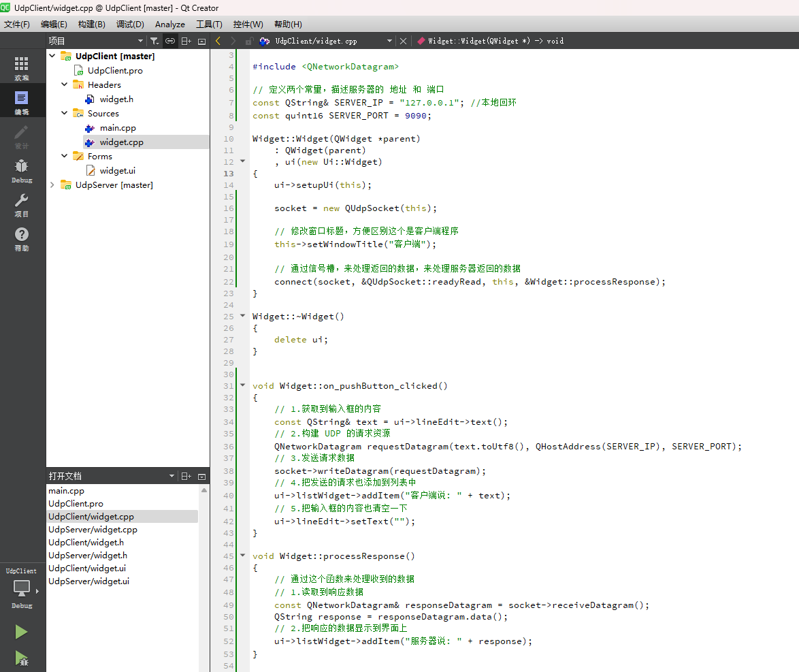Screen dimensions: 799x672
Task: Open the 打开文档 view selector dropdown
Action: click(x=172, y=476)
